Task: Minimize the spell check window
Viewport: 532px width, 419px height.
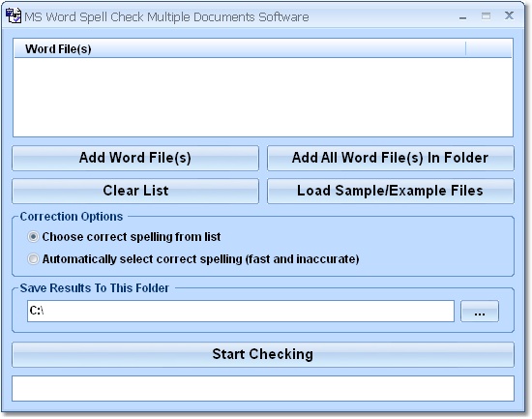Action: 462,16
